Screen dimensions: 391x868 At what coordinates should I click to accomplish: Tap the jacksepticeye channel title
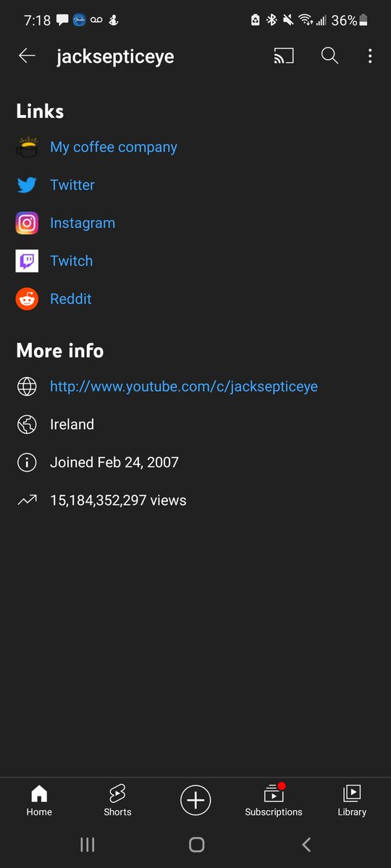point(115,57)
